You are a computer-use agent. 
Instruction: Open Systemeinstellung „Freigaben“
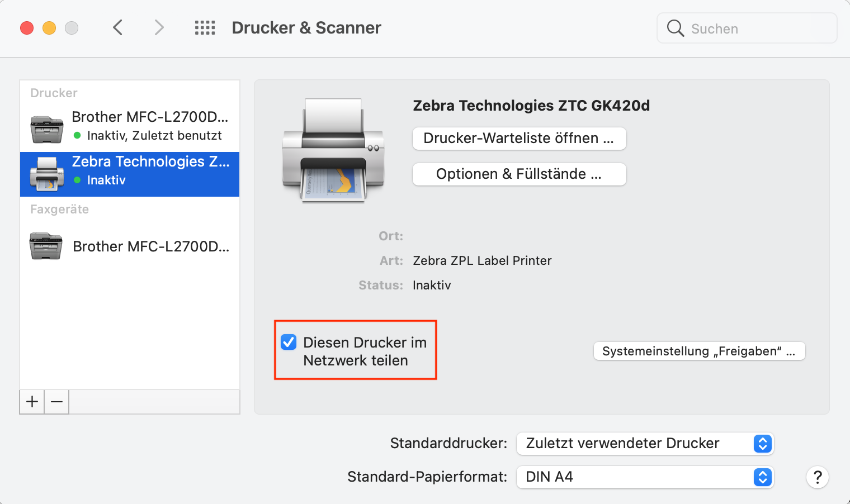(x=698, y=351)
